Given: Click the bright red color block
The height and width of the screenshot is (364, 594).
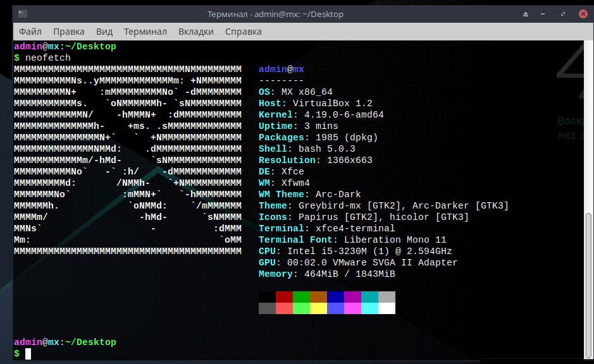Looking at the screenshot, I should click(x=284, y=308).
